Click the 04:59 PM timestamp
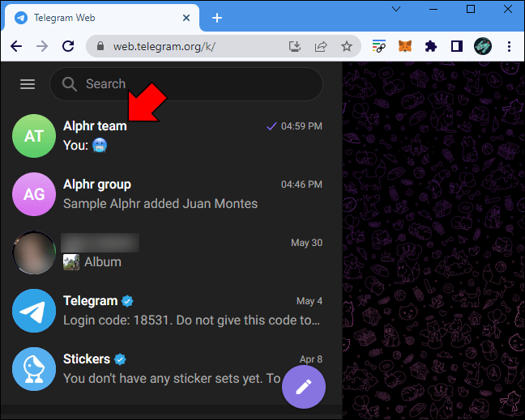Viewport: 525px width, 420px height. tap(301, 126)
